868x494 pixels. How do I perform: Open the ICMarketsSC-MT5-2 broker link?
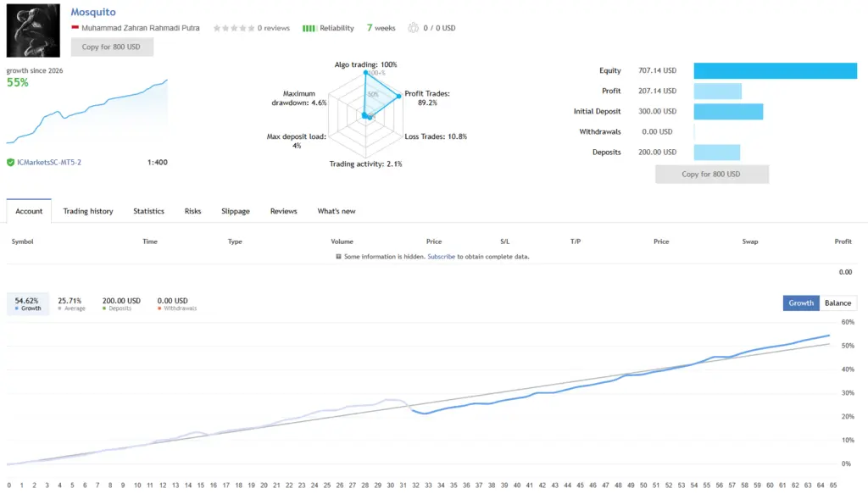(49, 162)
